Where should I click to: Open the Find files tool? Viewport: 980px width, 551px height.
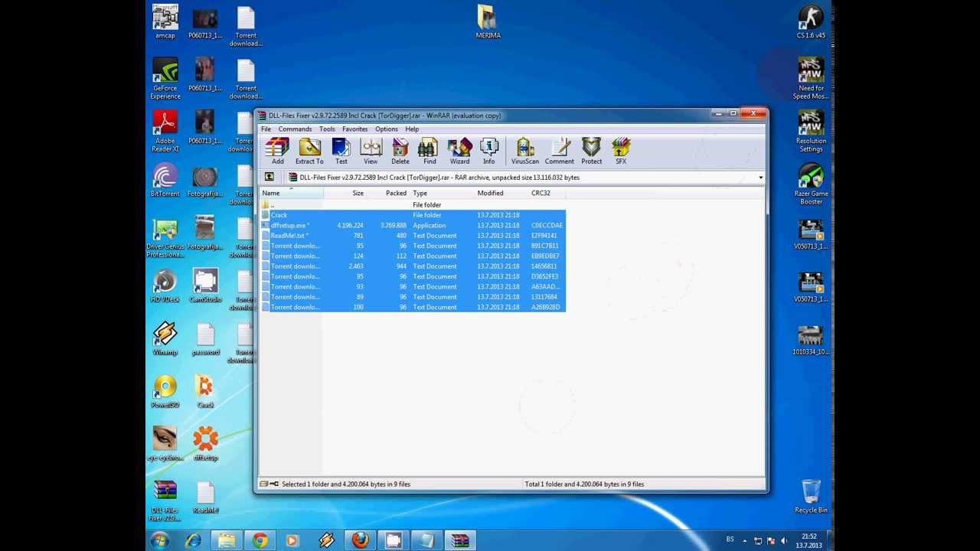(430, 151)
